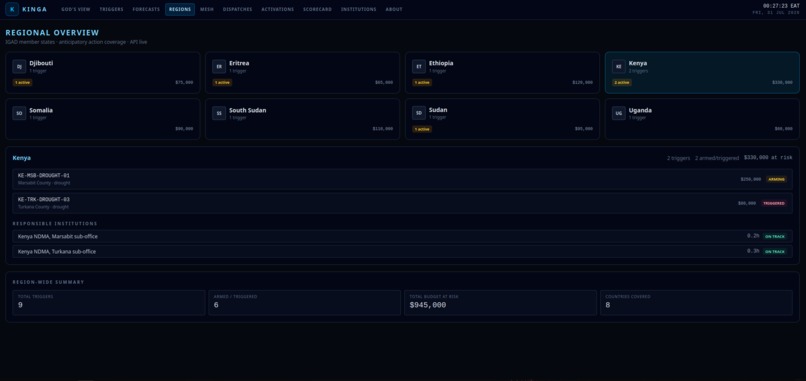Screen dimensions: 806x381
Task: Click the Region-Wide Summary section label
Action: pyautogui.click(x=48, y=282)
